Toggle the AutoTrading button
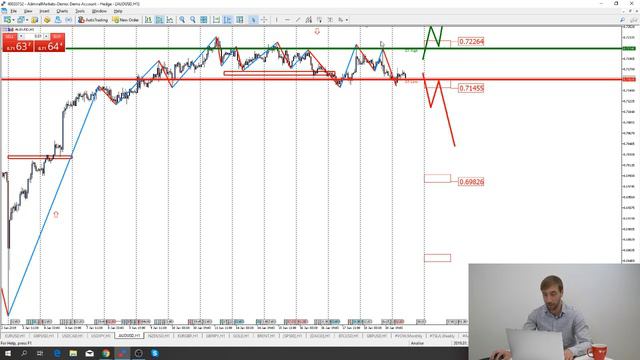Viewport: 640px width, 360px height. [93, 20]
